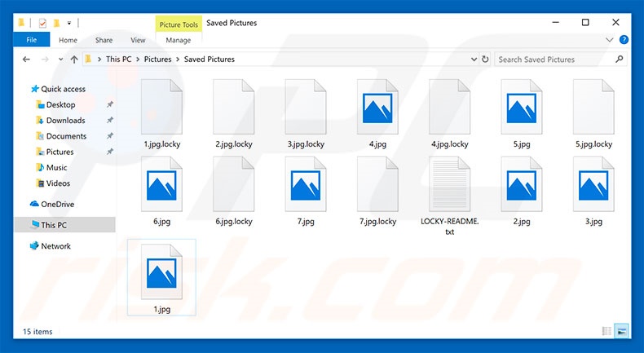This screenshot has width=644, height=353.
Task: Click the New folder quick access icon
Action: [x=57, y=23]
